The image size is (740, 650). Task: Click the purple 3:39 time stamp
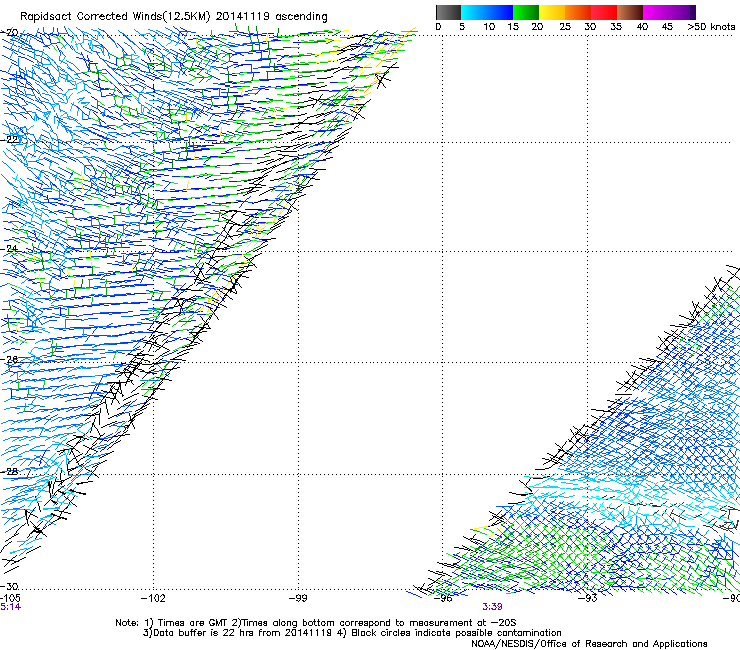pos(492,607)
